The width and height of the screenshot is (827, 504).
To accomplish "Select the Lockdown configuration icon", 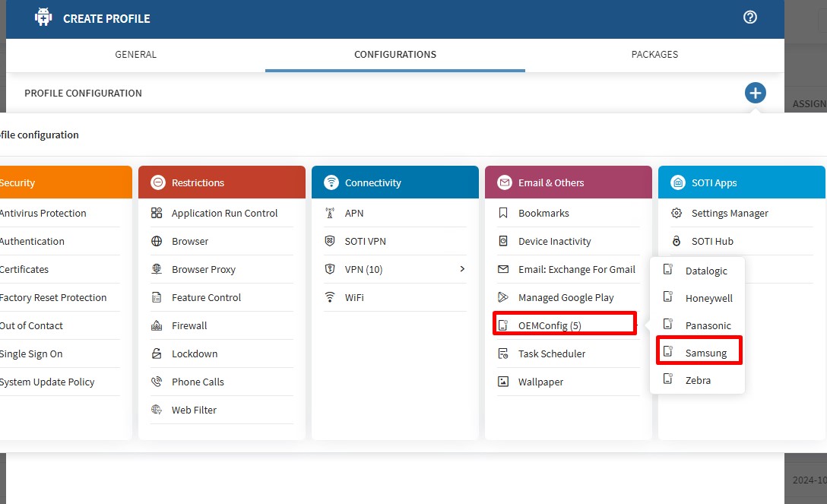I will pos(157,353).
